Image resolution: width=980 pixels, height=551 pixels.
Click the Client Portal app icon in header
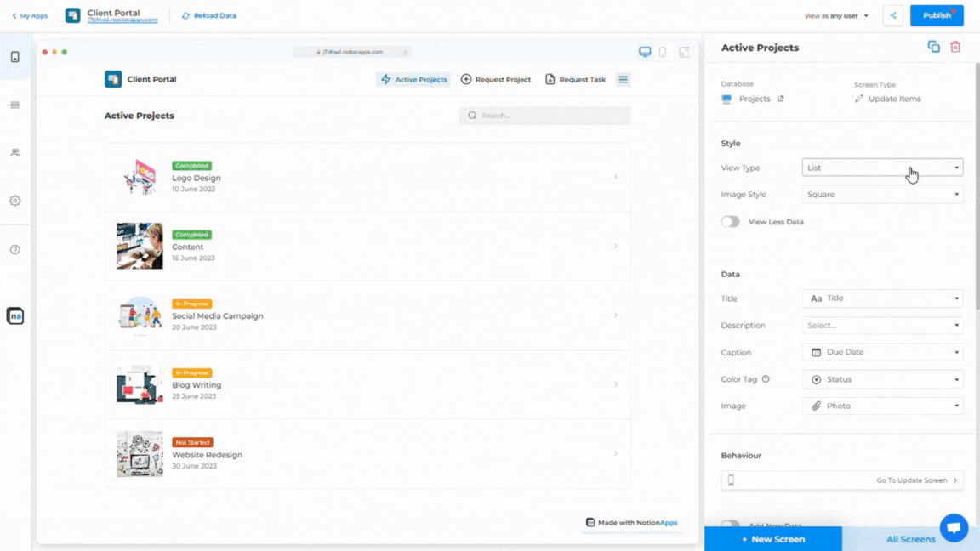72,15
